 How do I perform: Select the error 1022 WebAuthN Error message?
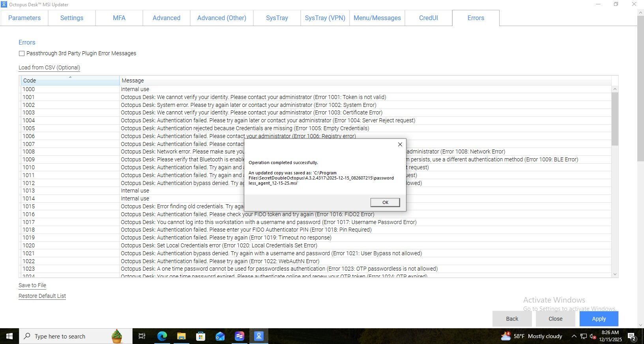click(x=220, y=261)
